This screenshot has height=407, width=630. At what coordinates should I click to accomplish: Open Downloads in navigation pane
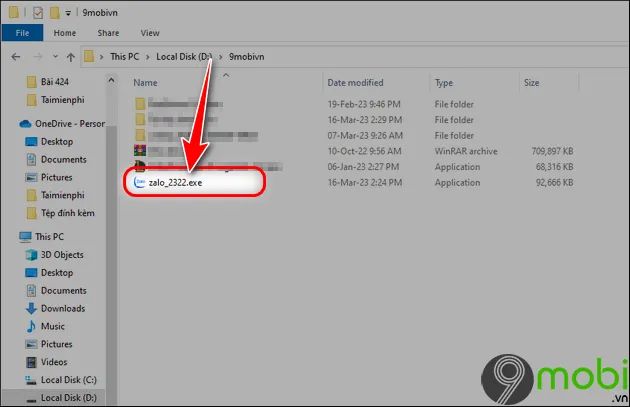[63, 309]
